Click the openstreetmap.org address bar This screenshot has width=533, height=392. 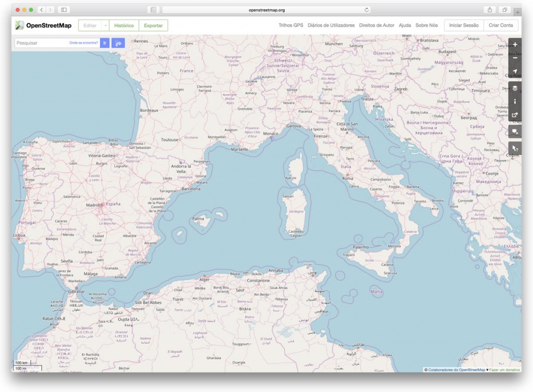(x=266, y=10)
